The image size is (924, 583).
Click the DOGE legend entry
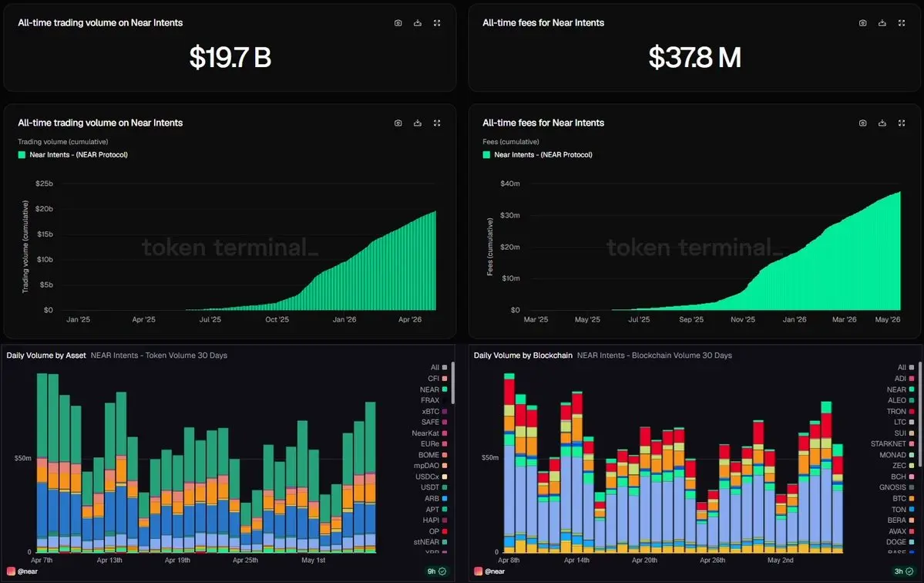[x=900, y=542]
